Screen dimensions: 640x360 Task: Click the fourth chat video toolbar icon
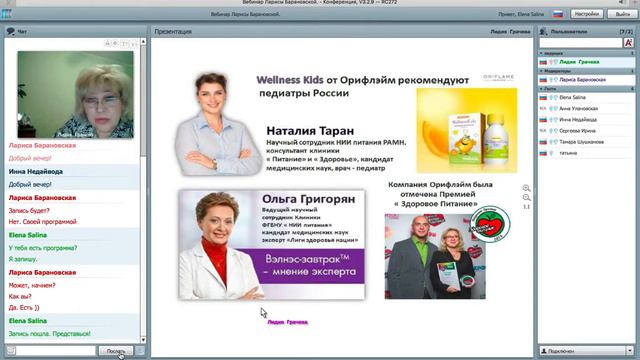tap(133, 43)
